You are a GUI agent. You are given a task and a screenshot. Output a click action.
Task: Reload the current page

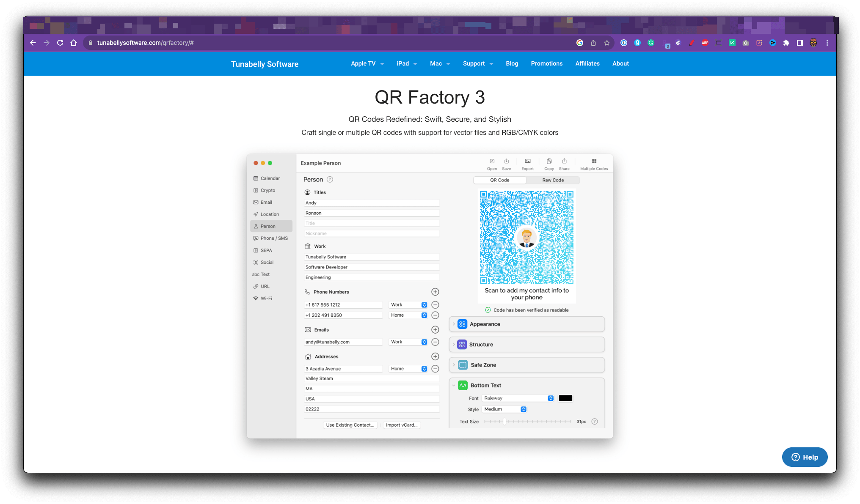point(60,43)
